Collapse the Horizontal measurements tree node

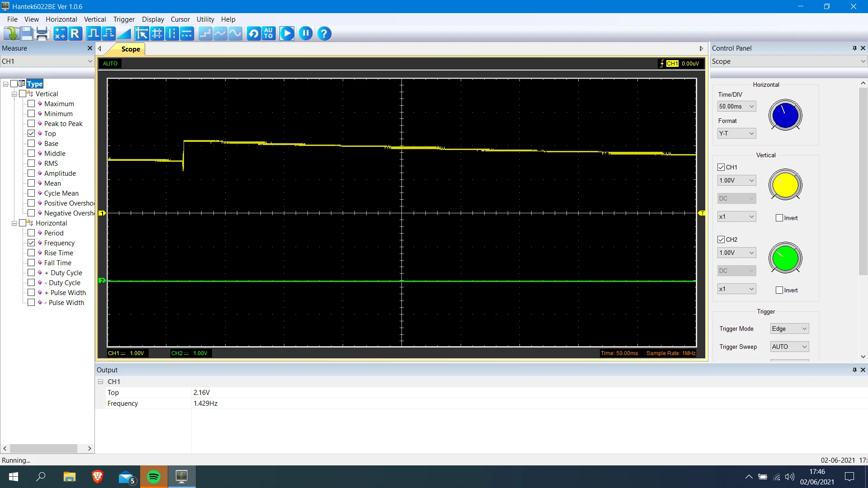[14, 223]
